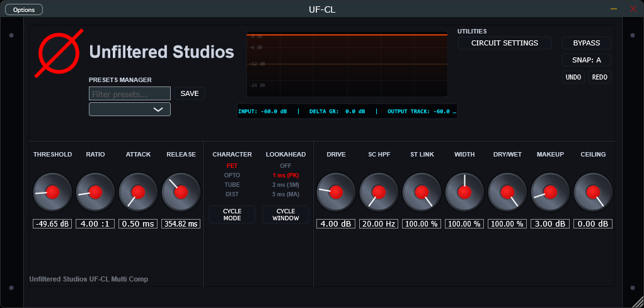Click the Width 100.00 % value box
Viewport: 644px width, 308px height.
coord(464,223)
